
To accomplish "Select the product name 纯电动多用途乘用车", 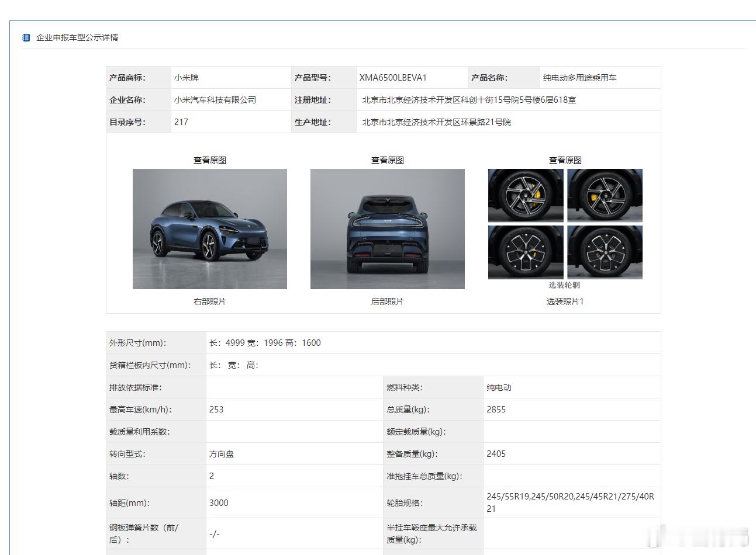I will tap(579, 78).
